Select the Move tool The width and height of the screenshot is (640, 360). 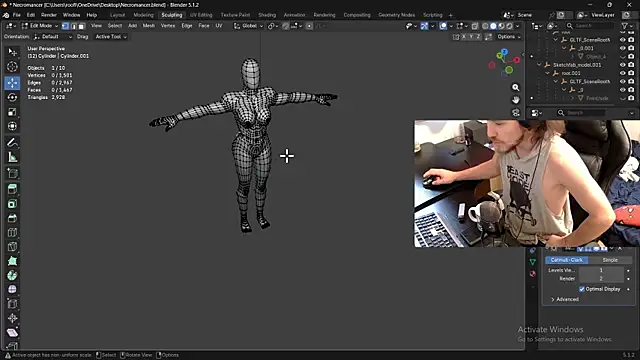pyautogui.click(x=12, y=83)
